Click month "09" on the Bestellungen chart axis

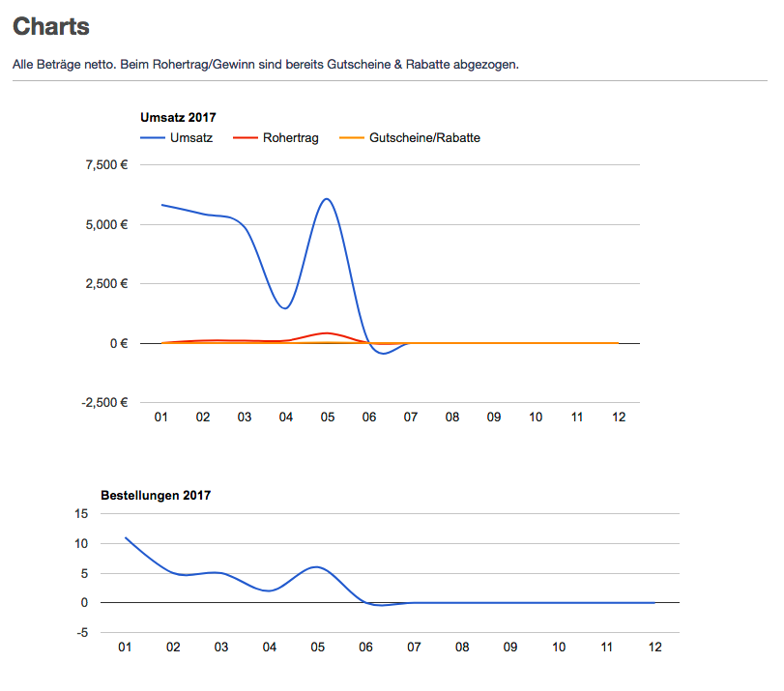tap(510, 648)
